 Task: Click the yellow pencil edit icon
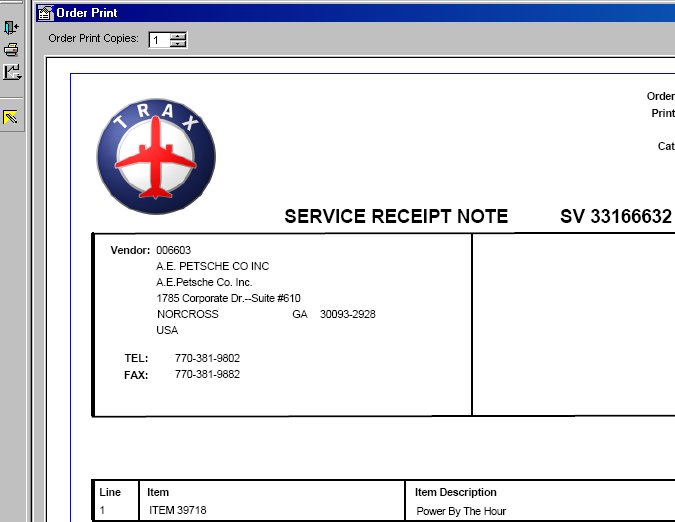coord(10,117)
